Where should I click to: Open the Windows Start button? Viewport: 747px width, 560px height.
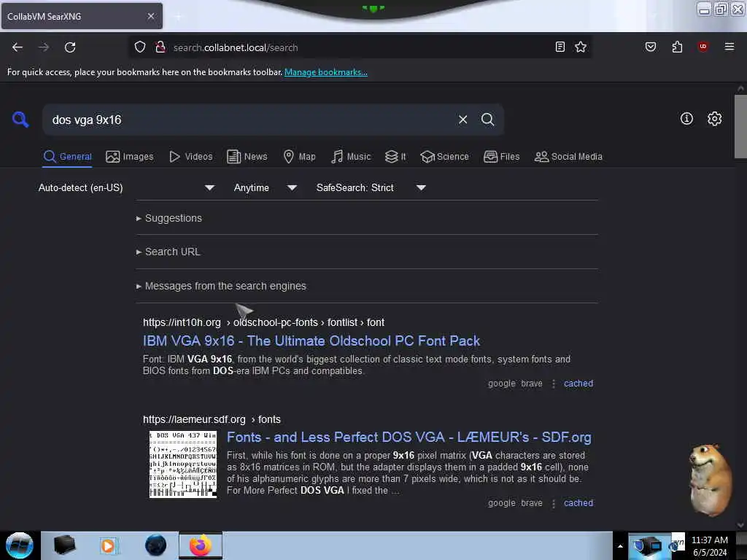click(x=20, y=545)
